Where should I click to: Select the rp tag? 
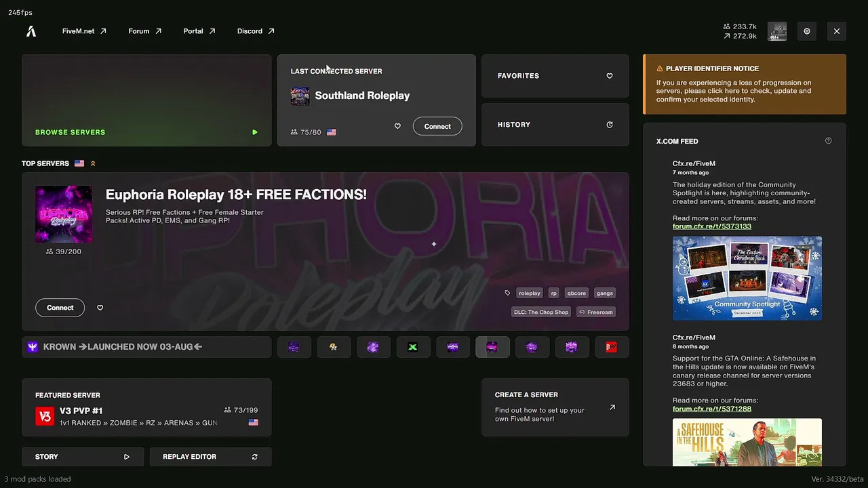[553, 293]
